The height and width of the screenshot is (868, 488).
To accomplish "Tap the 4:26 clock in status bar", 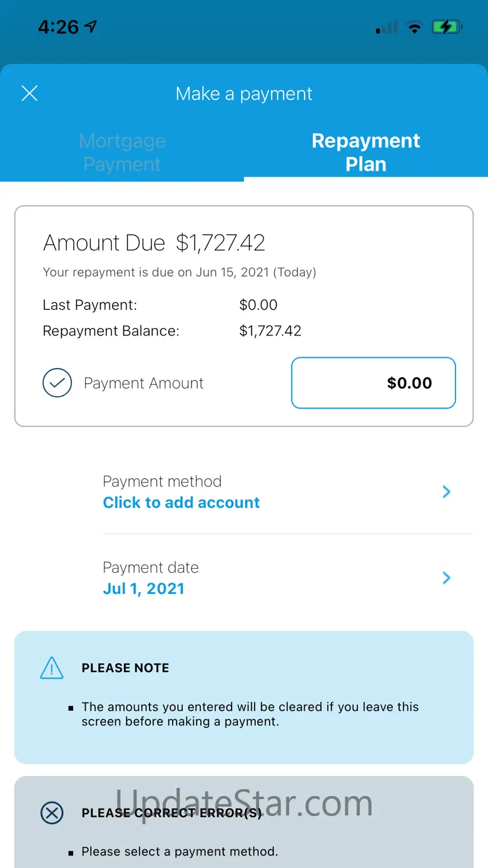I will tap(58, 27).
